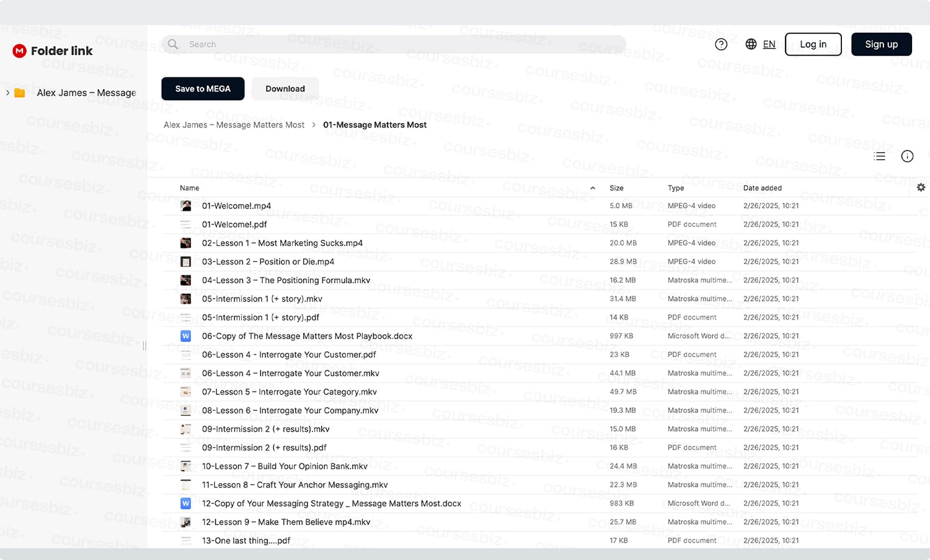Click thumbnail of 03-Lesson 2 Position or Die
The height and width of the screenshot is (560, 930).
coord(185,261)
